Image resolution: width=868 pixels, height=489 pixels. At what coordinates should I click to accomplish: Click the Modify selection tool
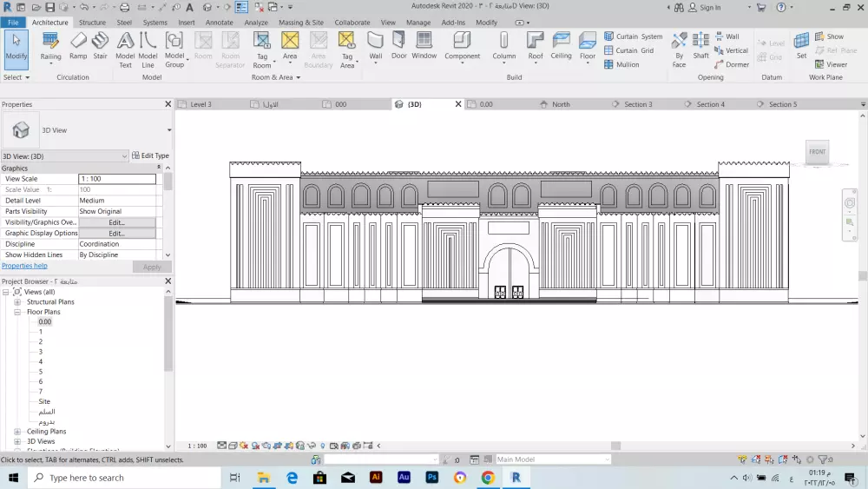[x=16, y=45]
